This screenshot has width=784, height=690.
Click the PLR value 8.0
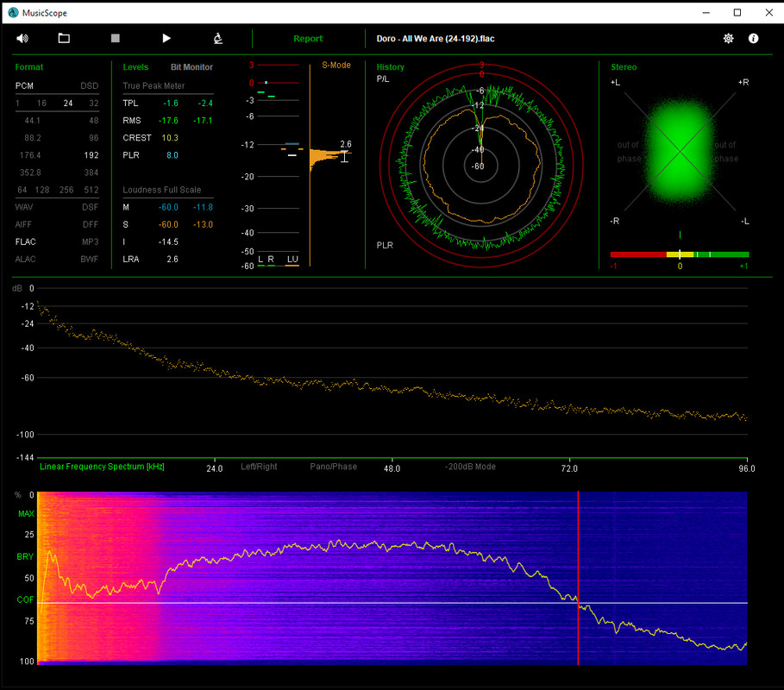coord(172,155)
